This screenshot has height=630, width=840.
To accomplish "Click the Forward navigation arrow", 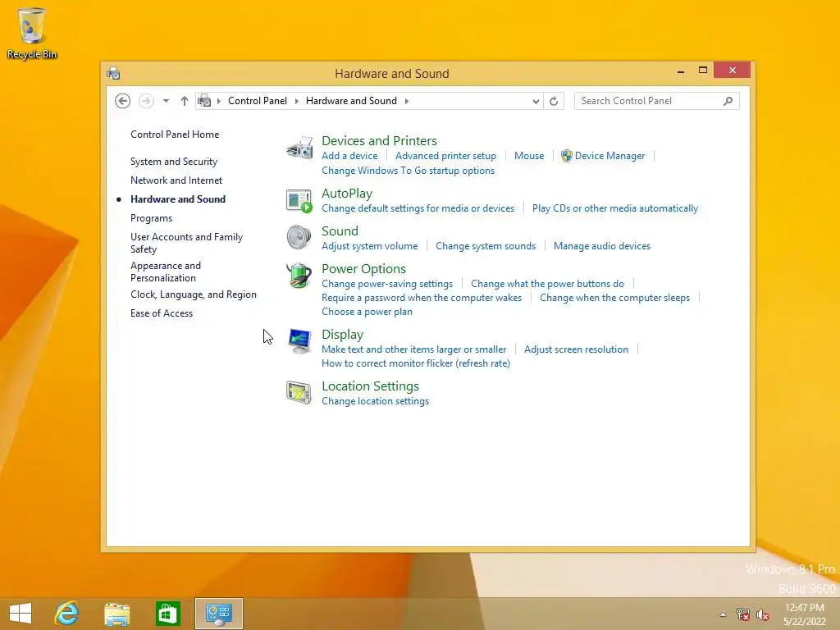I will [146, 101].
